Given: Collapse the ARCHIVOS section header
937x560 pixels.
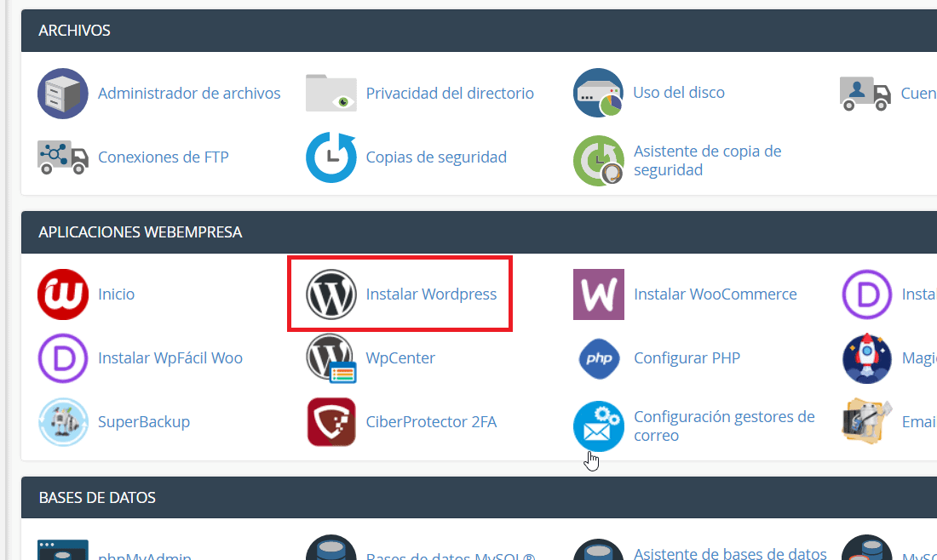Looking at the screenshot, I should point(74,30).
